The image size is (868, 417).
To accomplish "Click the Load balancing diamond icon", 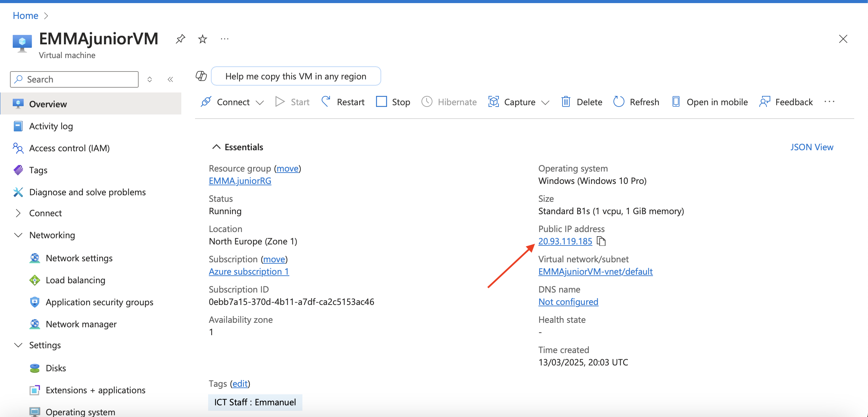I will click(35, 280).
